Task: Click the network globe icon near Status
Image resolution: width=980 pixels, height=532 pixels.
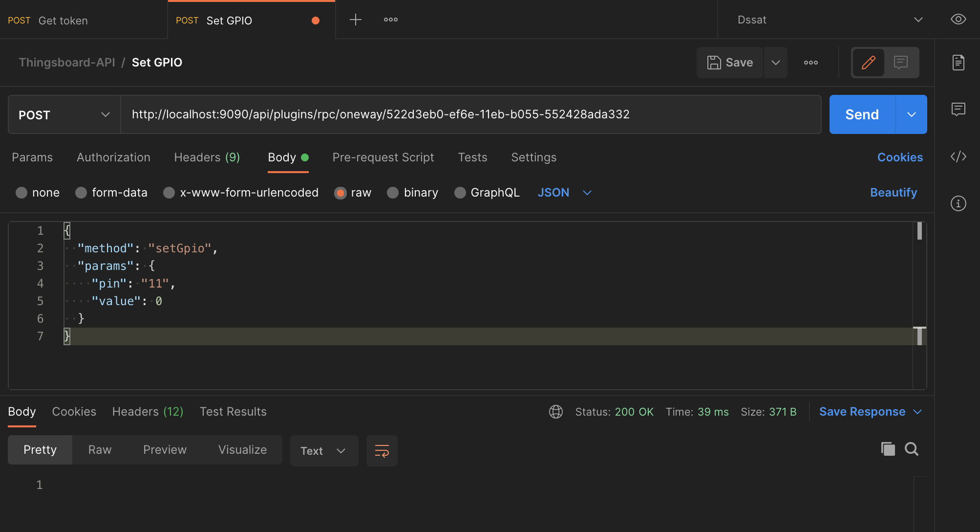Action: [x=556, y=412]
